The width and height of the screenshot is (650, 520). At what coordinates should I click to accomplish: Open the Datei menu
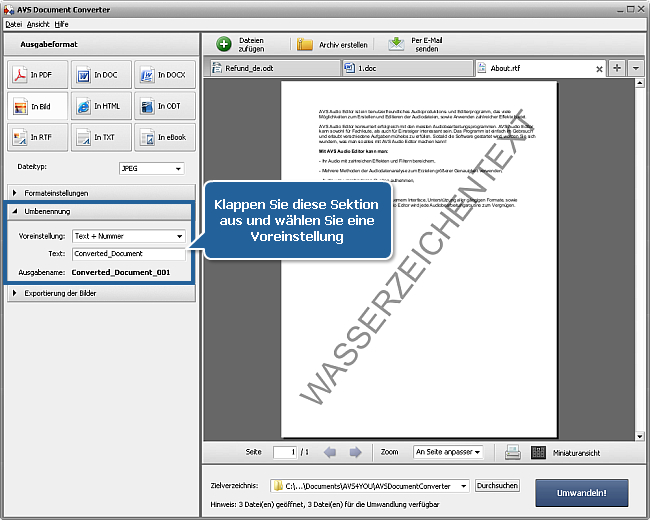13,24
